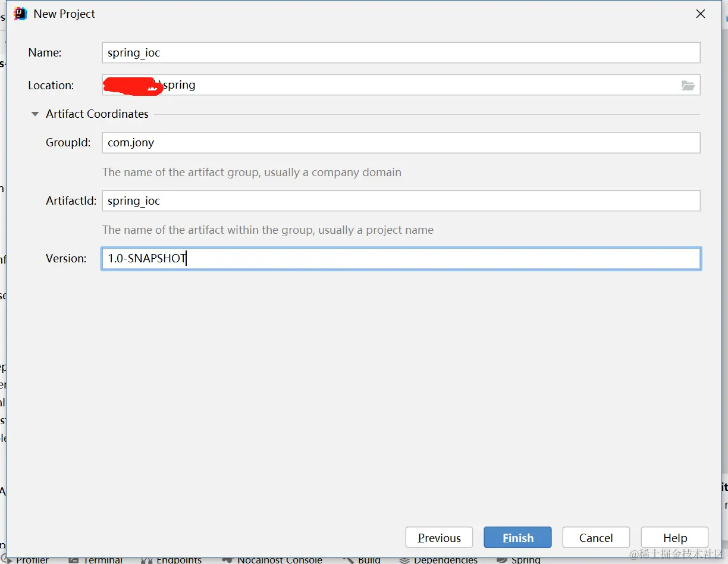This screenshot has height=564, width=728.
Task: Open the Spring tool window tab
Action: click(519, 560)
